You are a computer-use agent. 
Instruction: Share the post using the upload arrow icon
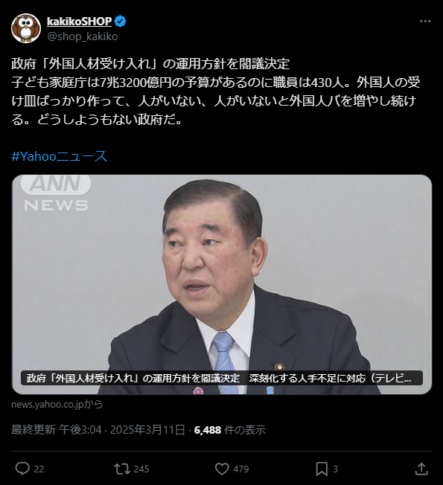point(421,469)
